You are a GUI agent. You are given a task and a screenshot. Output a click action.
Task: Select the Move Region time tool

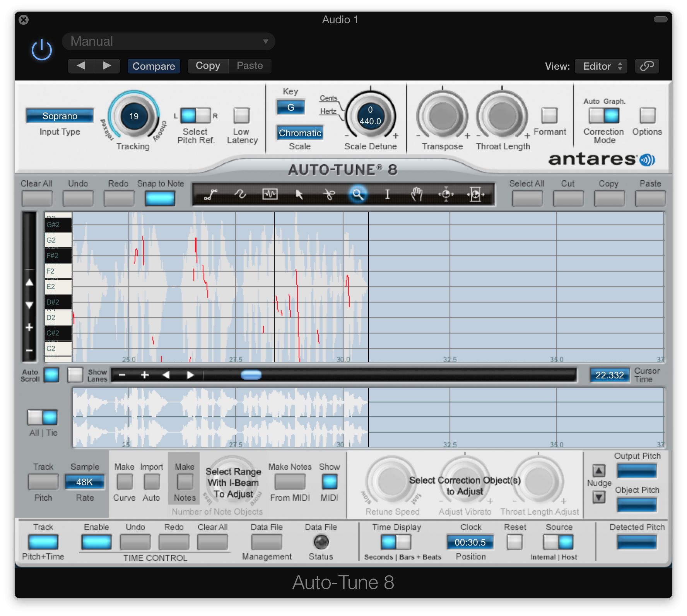point(475,194)
